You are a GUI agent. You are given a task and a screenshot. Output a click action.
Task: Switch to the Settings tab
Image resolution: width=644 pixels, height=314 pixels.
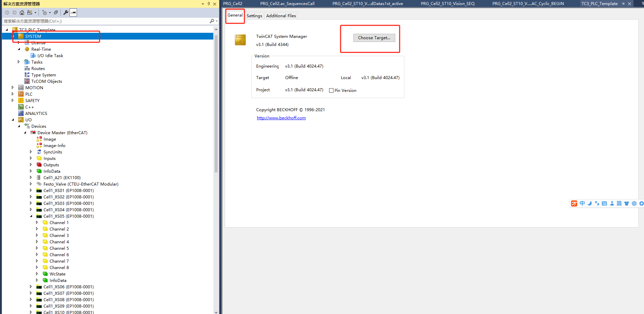click(254, 16)
